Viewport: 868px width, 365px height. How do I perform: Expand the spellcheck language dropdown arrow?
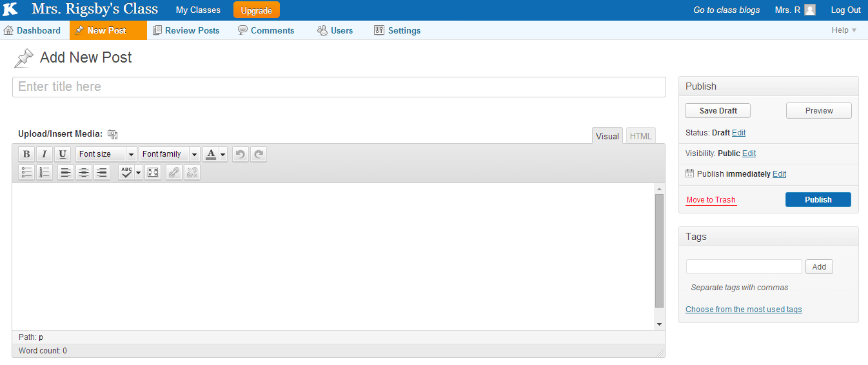click(x=139, y=172)
